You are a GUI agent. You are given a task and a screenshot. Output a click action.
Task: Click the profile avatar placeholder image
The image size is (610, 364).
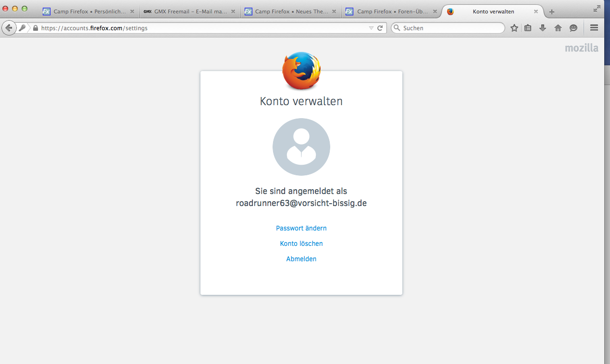pyautogui.click(x=301, y=147)
